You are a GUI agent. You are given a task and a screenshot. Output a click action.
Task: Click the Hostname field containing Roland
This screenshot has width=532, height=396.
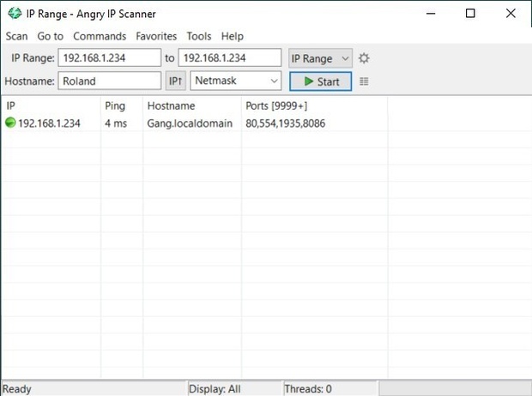click(109, 81)
